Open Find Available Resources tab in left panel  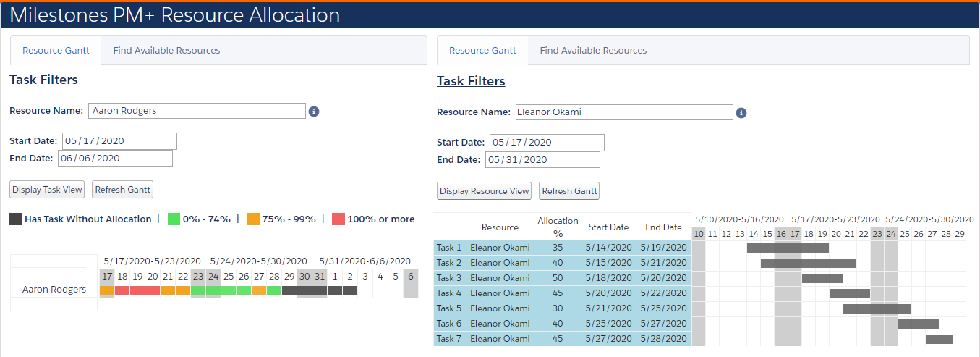[166, 51]
